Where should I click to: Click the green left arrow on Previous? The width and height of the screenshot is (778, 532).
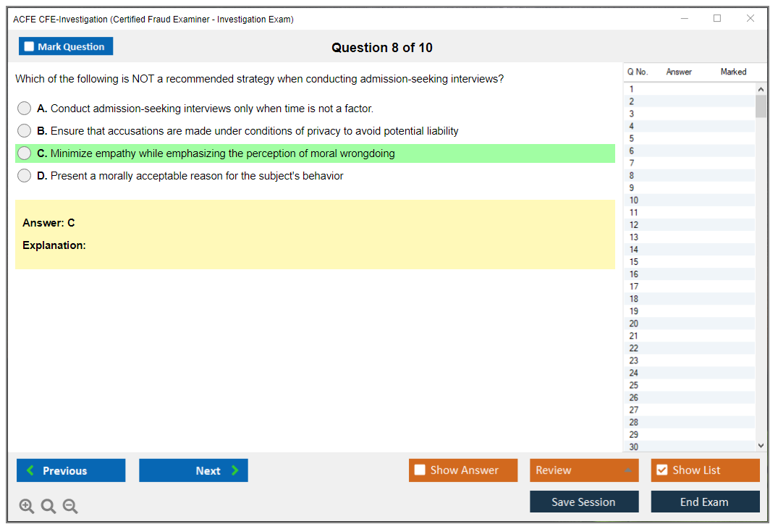pyautogui.click(x=30, y=470)
